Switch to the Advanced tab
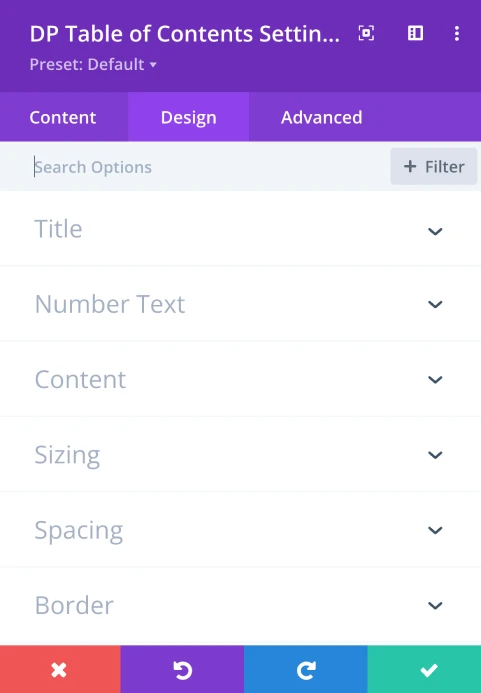The image size is (481, 693). pyautogui.click(x=321, y=117)
